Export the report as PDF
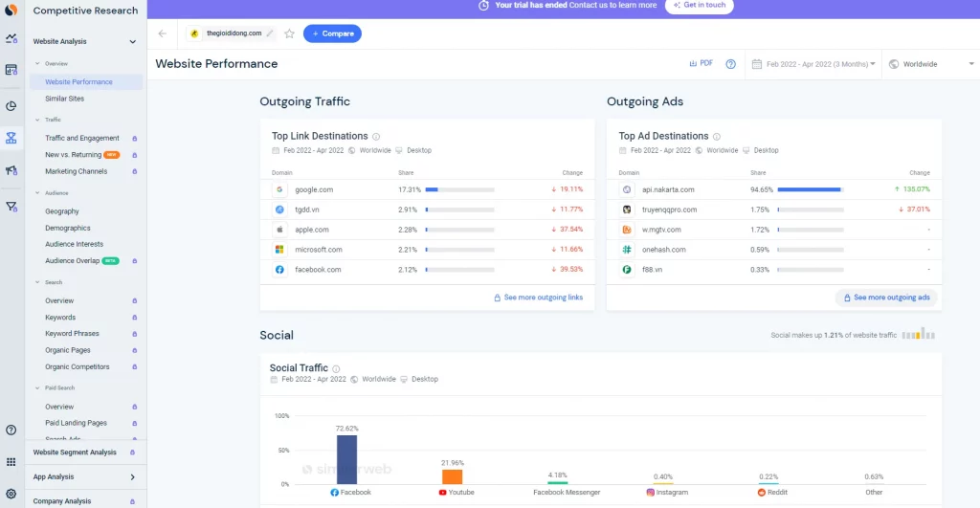This screenshot has height=508, width=980. pos(702,63)
